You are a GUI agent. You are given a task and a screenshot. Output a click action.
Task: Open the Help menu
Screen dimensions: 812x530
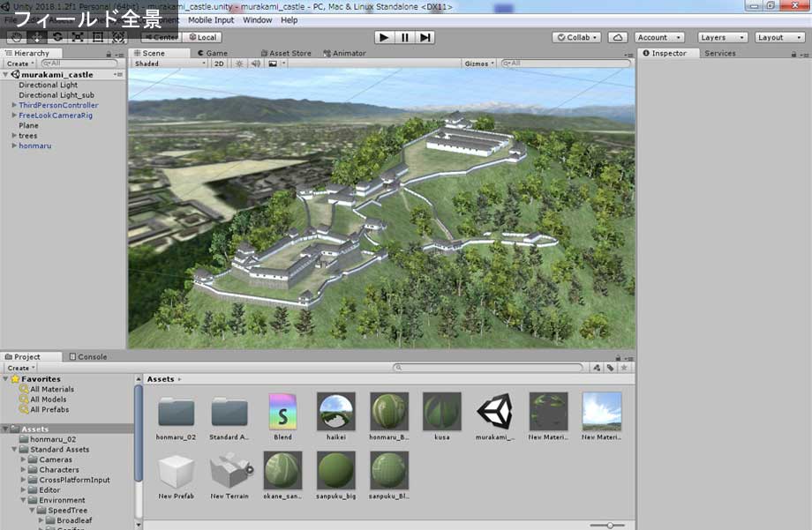(x=289, y=20)
